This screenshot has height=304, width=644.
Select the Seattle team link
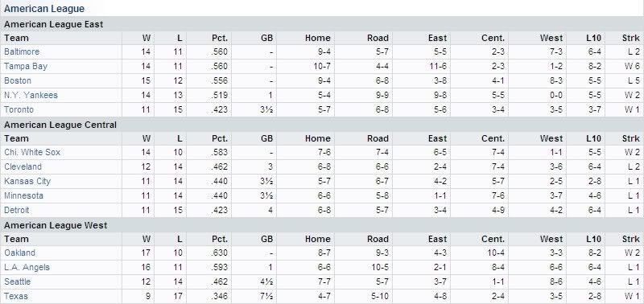point(17,281)
